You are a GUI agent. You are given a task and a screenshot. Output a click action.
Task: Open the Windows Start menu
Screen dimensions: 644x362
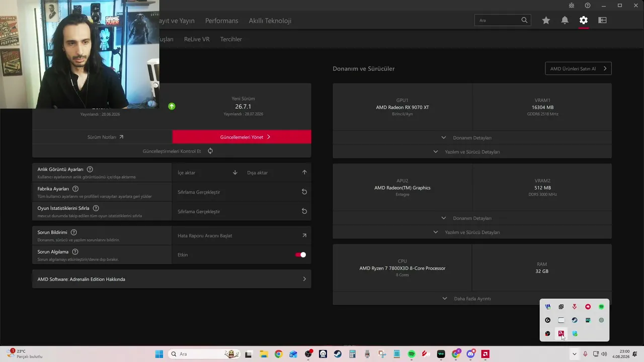159,354
